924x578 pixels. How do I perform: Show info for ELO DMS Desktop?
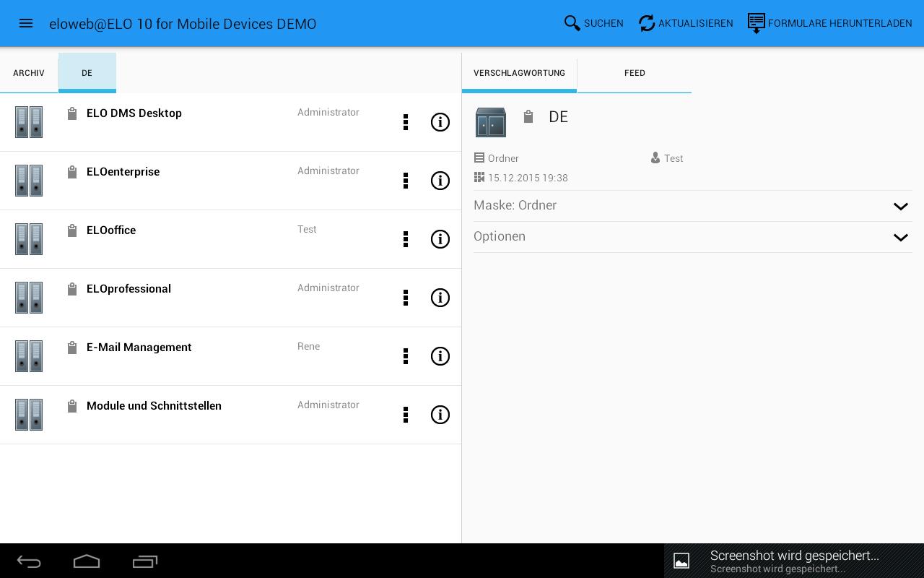point(440,122)
